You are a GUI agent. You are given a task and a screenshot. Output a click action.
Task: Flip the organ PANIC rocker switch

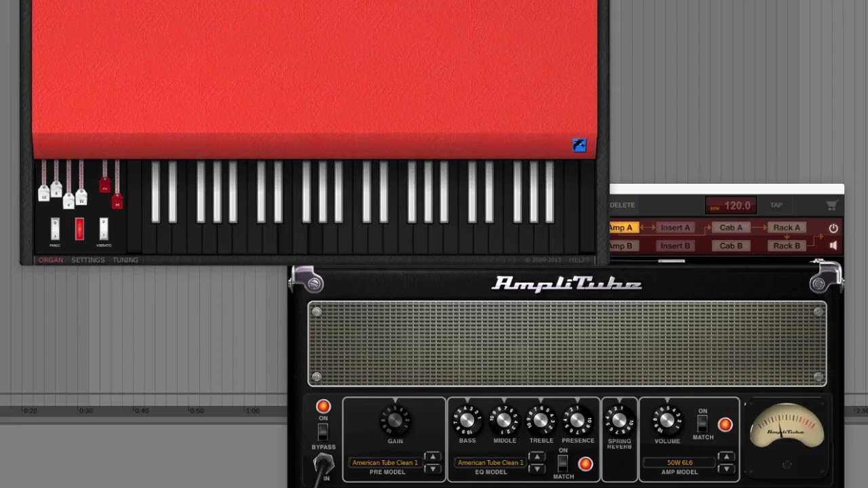point(55,228)
